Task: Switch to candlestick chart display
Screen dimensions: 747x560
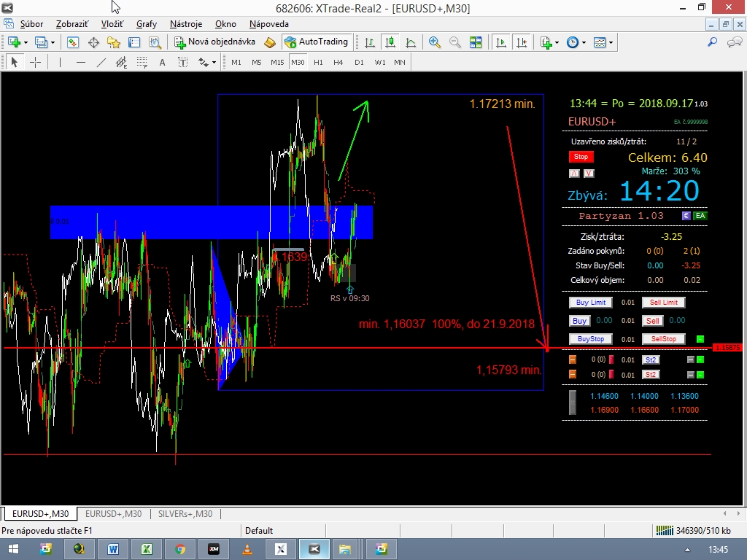Action: (390, 42)
